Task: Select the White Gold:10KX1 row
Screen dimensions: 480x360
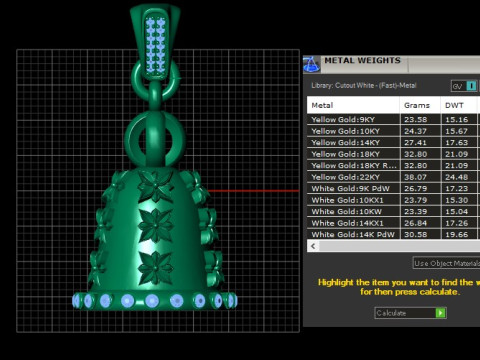Action: (393, 200)
